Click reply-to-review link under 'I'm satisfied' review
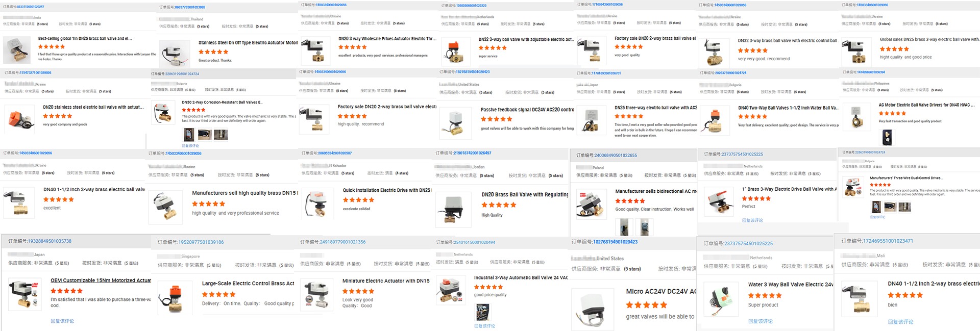 coord(62,321)
